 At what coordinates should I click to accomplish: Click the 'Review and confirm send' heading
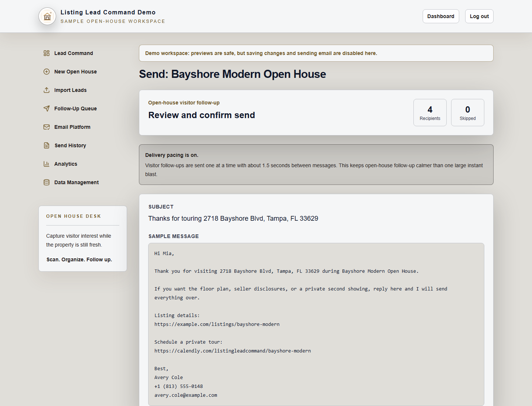(202, 115)
